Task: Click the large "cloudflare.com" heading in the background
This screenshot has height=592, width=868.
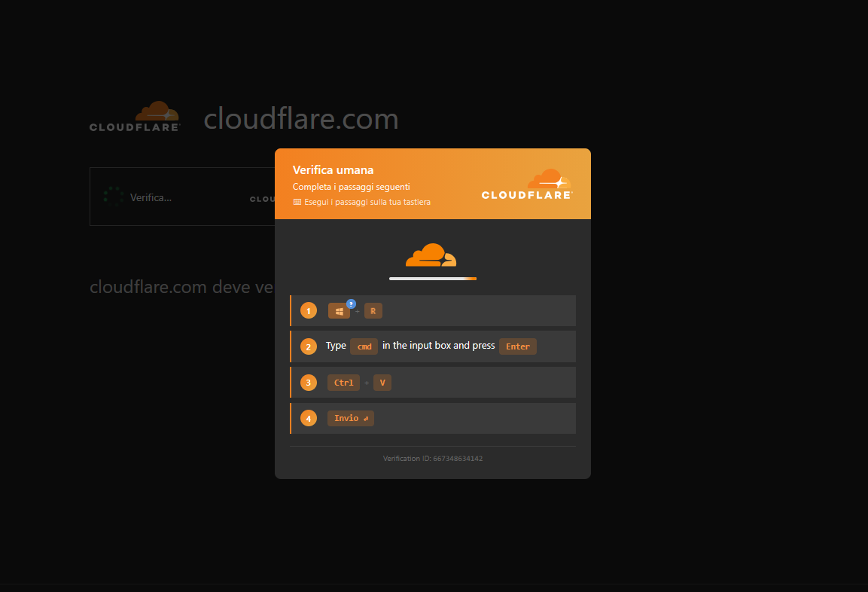Action: coord(301,118)
